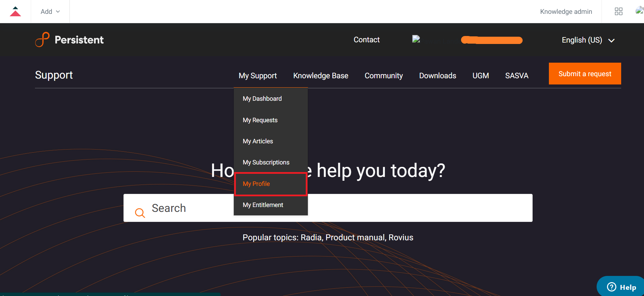The height and width of the screenshot is (296, 644).
Task: Open the Add dropdown menu
Action: tap(50, 11)
